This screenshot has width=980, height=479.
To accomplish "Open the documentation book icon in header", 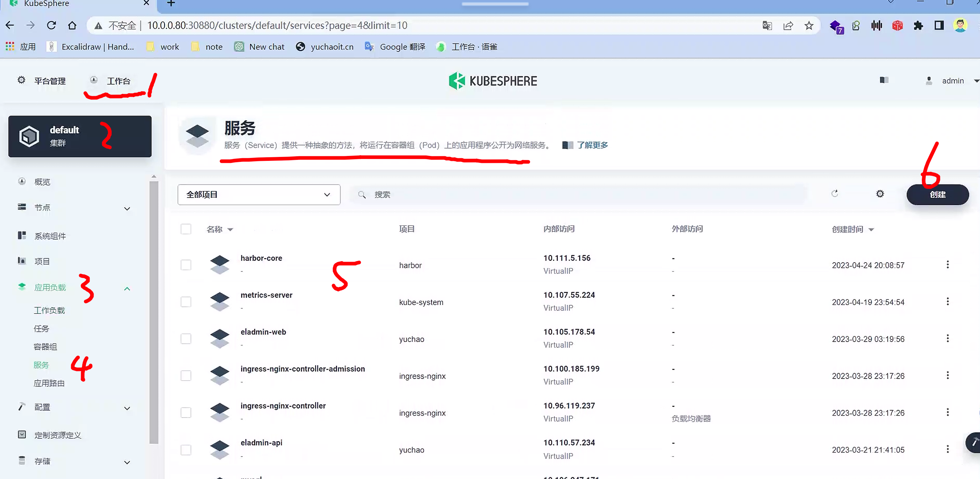I will 884,80.
